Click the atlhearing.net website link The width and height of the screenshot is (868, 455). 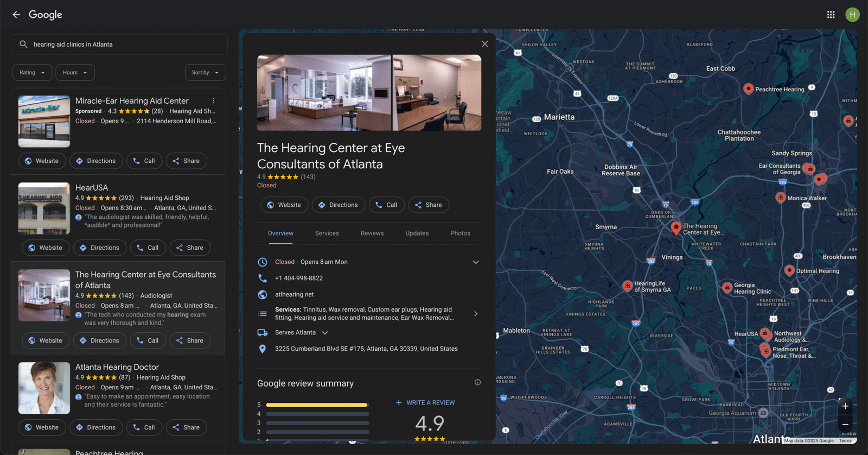pos(295,294)
